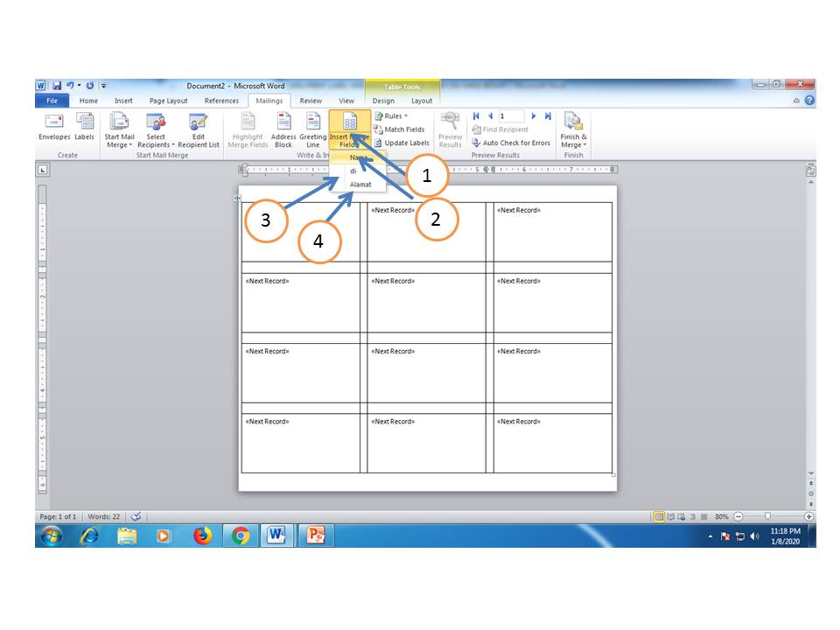Click the zoom slider handle
Screen dimensions: 840x630
(767, 516)
